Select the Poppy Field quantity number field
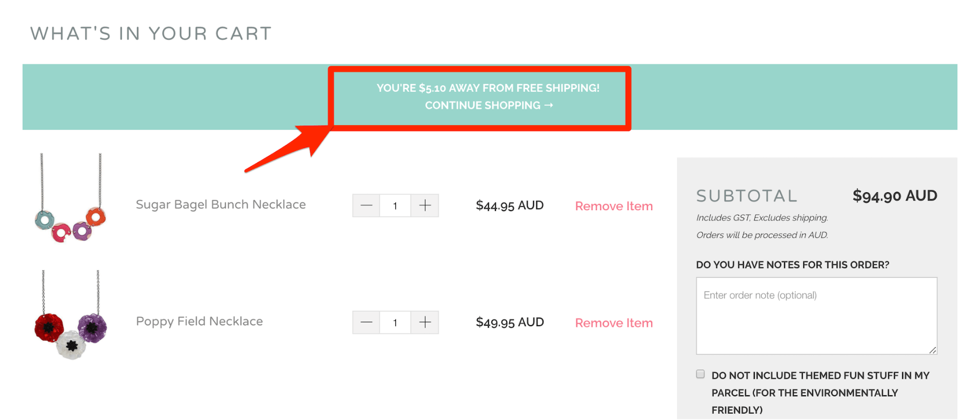 [x=395, y=322]
